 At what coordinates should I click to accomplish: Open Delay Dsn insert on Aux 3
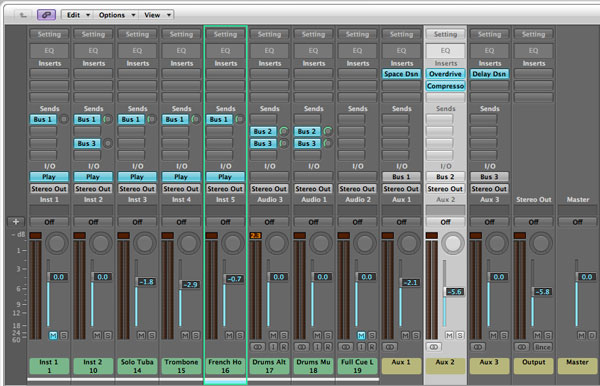[489, 74]
